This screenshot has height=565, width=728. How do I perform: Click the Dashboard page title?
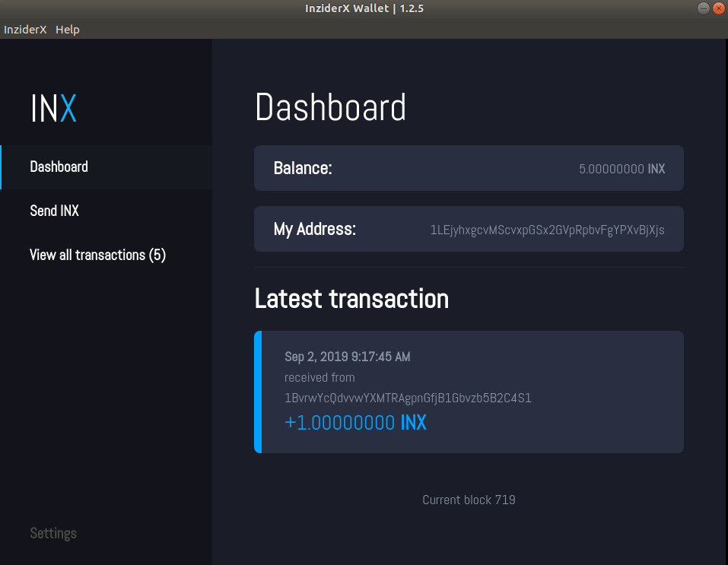330,107
